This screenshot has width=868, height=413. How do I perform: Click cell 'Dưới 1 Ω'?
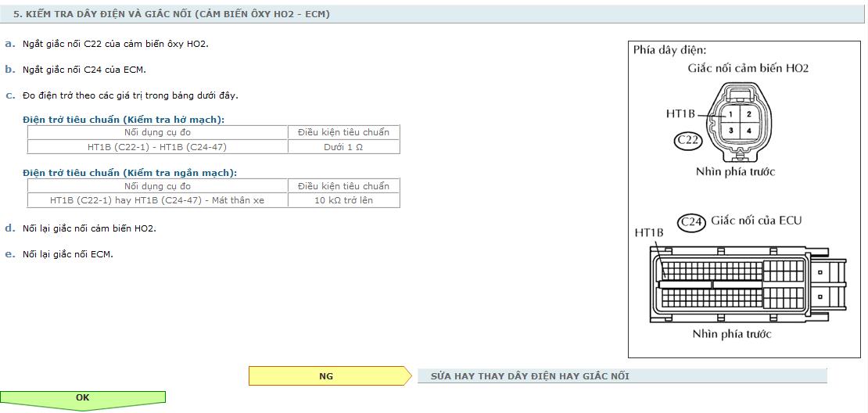coord(344,147)
